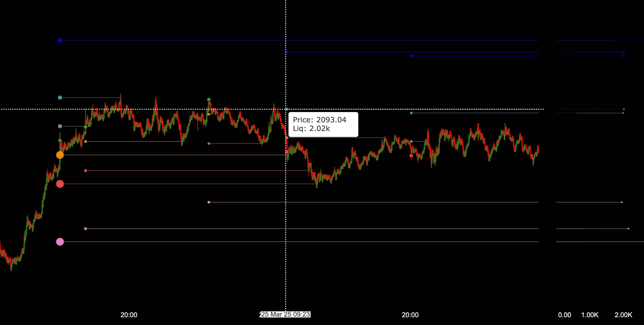Viewport: 644px width, 325px height.
Task: Click the large blue dot marker
Action: pos(60,40)
